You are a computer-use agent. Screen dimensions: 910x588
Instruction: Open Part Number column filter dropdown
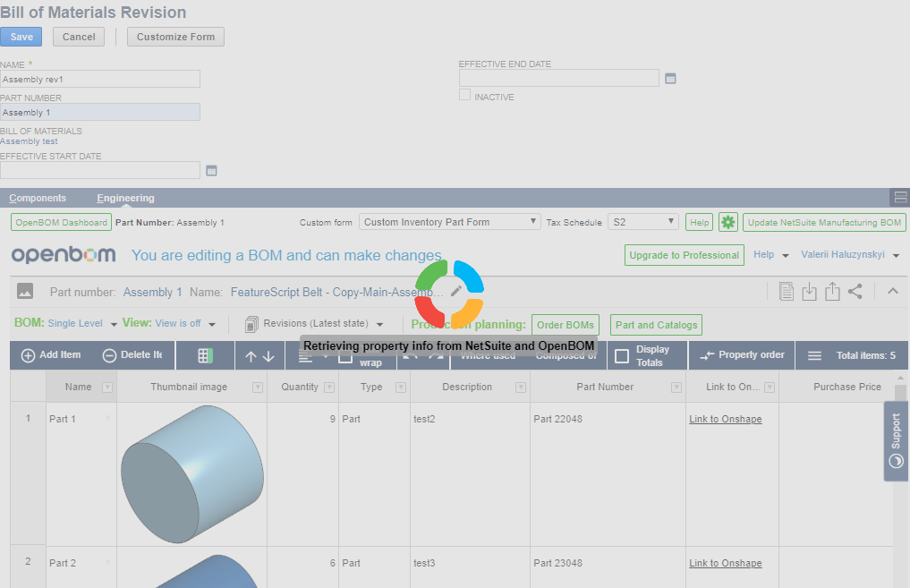tap(676, 388)
